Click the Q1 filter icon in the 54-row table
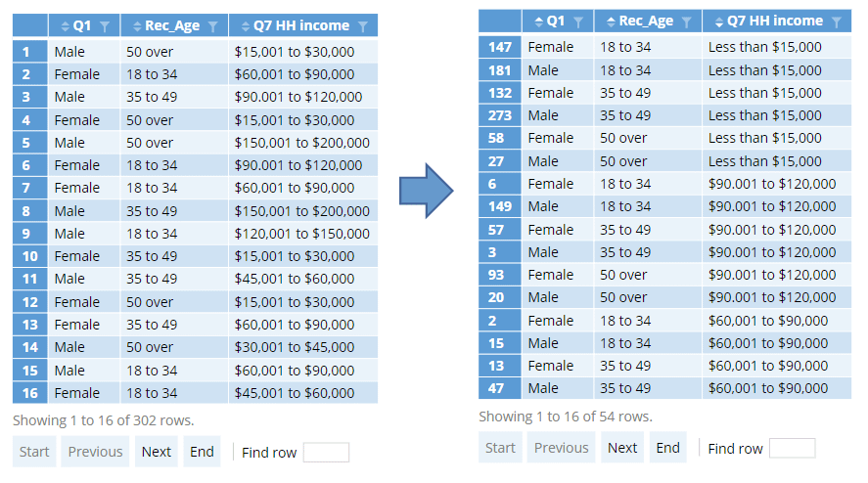Screen dimensions: 868x483 pyautogui.click(x=578, y=22)
